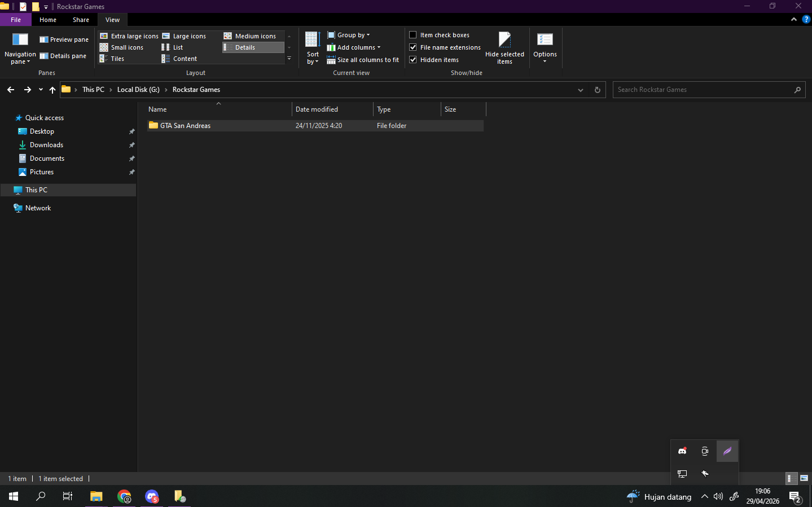Screen dimensions: 812x507
Task: Open the Sort by menu
Action: click(313, 48)
